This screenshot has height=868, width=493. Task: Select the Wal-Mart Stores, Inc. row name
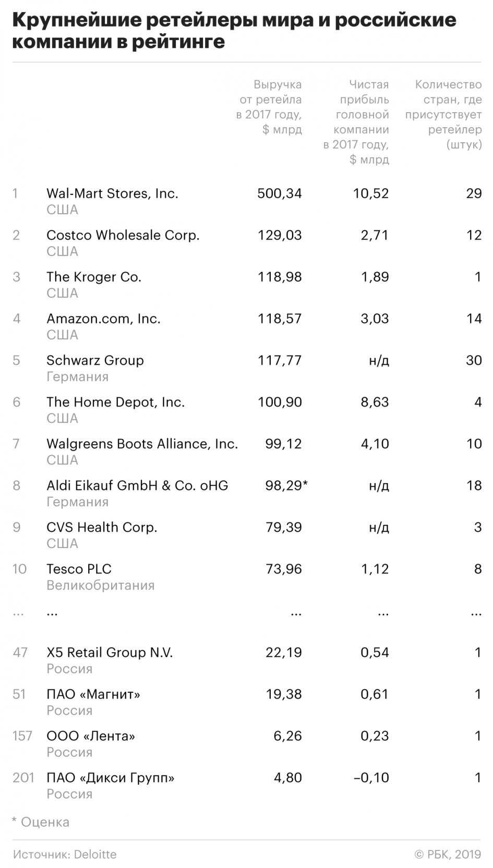(112, 193)
